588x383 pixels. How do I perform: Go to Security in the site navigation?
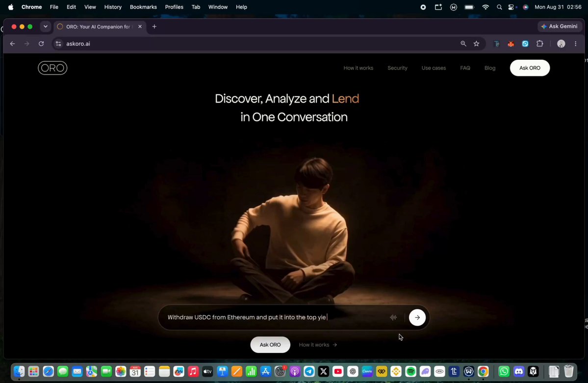click(397, 68)
